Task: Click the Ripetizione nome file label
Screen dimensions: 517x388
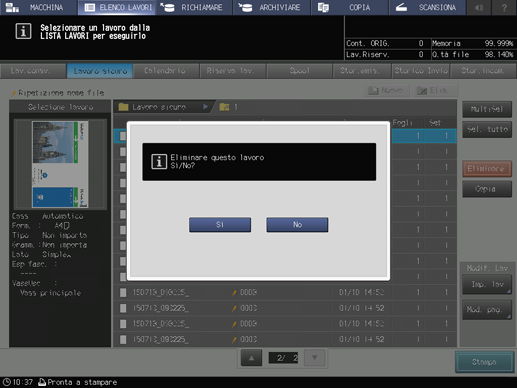Action: point(61,93)
